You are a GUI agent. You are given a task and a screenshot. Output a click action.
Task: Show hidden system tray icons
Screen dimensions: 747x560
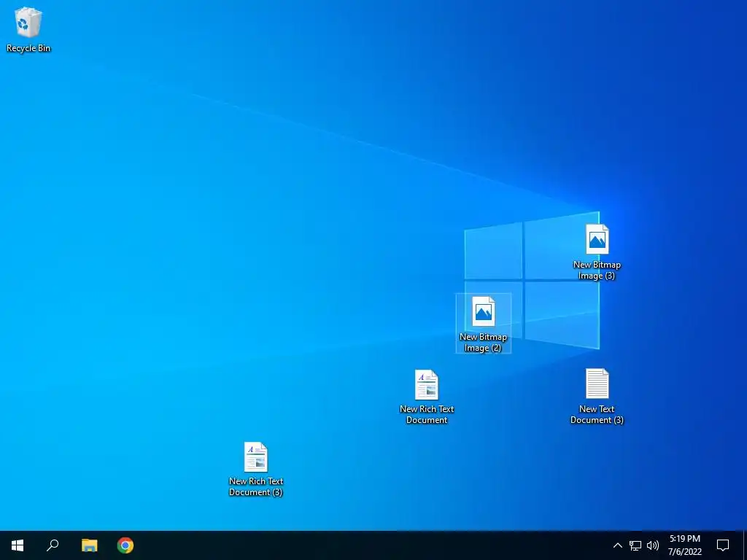coord(617,545)
